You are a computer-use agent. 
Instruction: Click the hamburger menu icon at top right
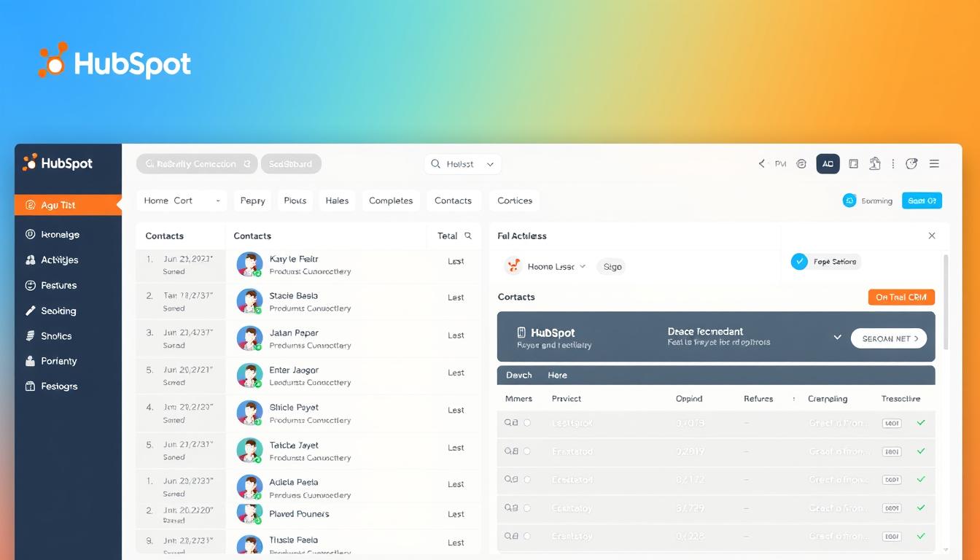click(x=934, y=163)
